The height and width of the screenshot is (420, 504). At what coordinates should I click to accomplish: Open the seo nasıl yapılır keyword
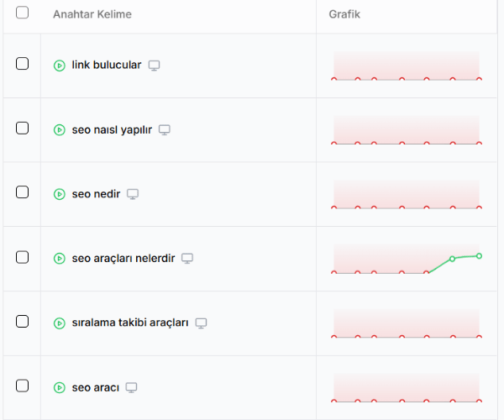point(112,130)
